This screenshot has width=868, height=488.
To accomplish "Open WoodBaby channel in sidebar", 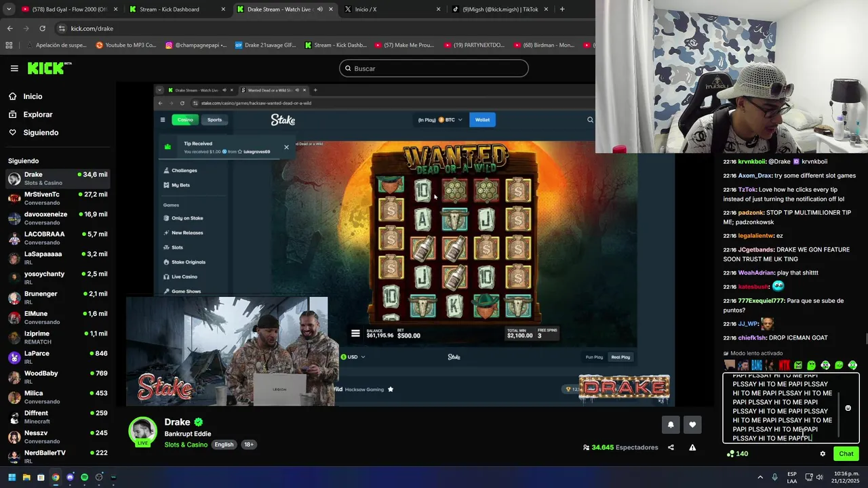I will coord(58,378).
